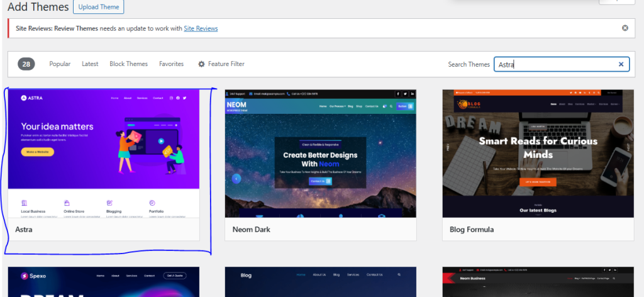Open the Astra theme preview thumbnail
This screenshot has height=297, width=644.
(x=104, y=154)
